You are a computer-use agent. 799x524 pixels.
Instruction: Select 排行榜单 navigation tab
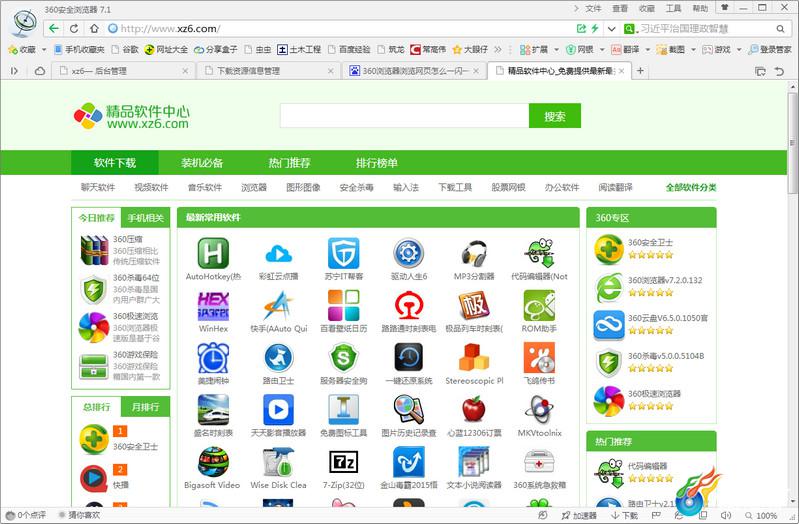tap(376, 163)
